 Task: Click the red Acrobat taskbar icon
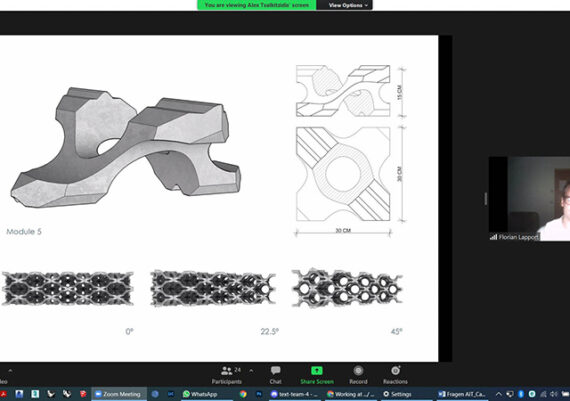(3, 394)
